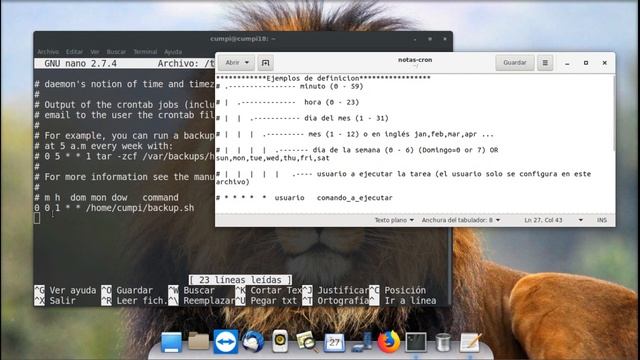This screenshot has width=640, height=360.
Task: Open gedit hamburger menu
Action: [x=545, y=63]
